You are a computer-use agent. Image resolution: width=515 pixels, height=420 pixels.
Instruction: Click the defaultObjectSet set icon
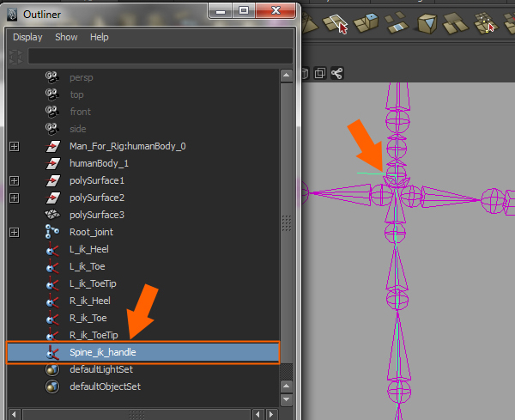tap(52, 387)
